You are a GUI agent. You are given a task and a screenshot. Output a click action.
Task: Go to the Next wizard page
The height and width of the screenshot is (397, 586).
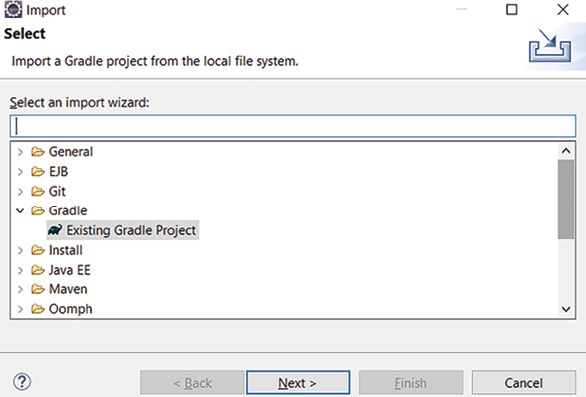coord(298,382)
